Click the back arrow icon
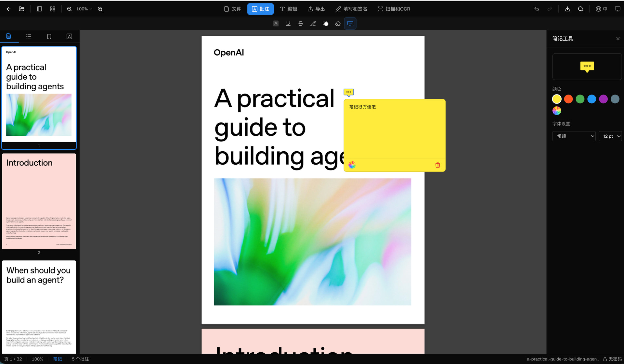 coord(8,9)
